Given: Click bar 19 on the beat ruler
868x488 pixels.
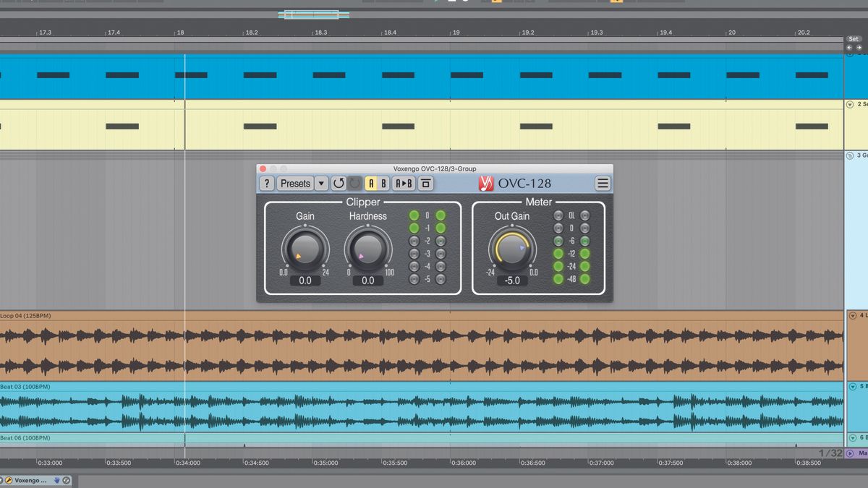Looking at the screenshot, I should pyautogui.click(x=454, y=32).
